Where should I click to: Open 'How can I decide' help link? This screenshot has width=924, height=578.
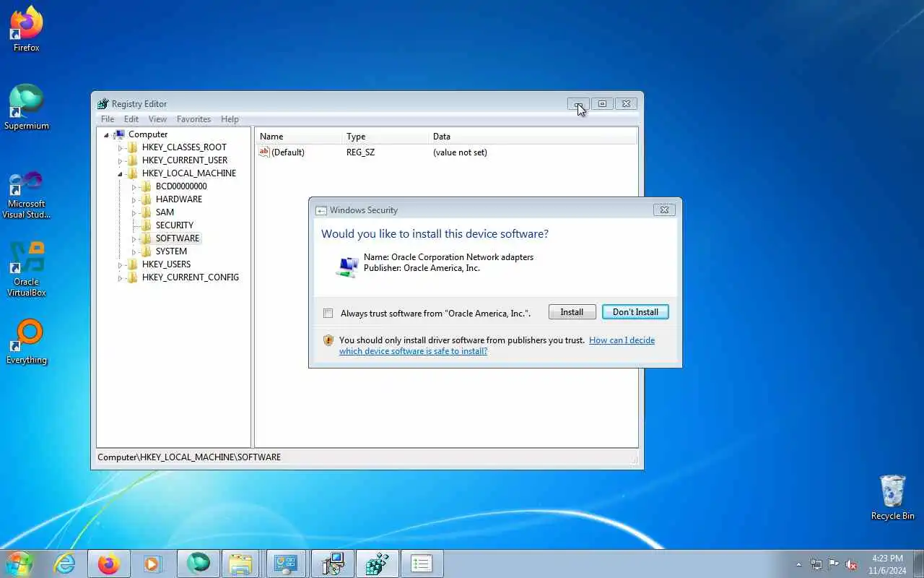[x=497, y=345]
